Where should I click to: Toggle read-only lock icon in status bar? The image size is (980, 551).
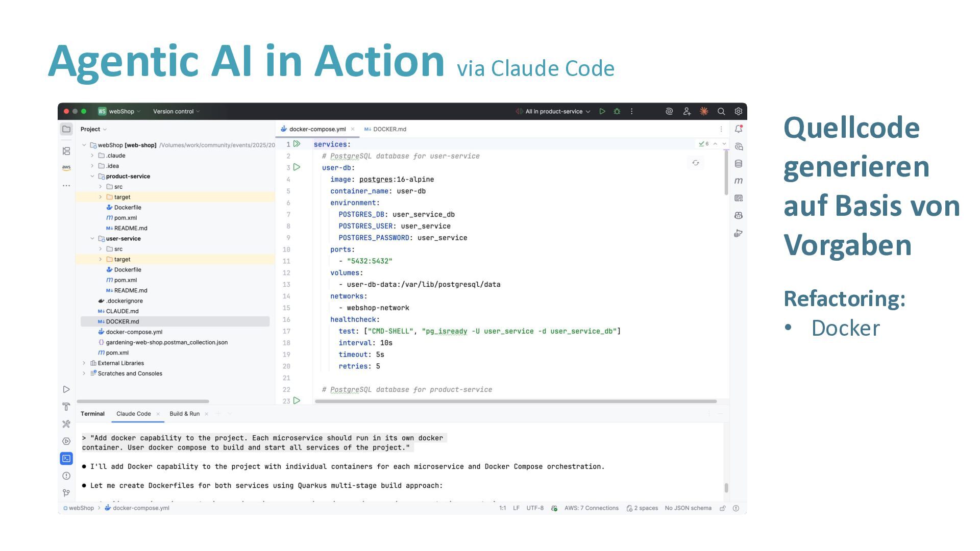(x=723, y=508)
